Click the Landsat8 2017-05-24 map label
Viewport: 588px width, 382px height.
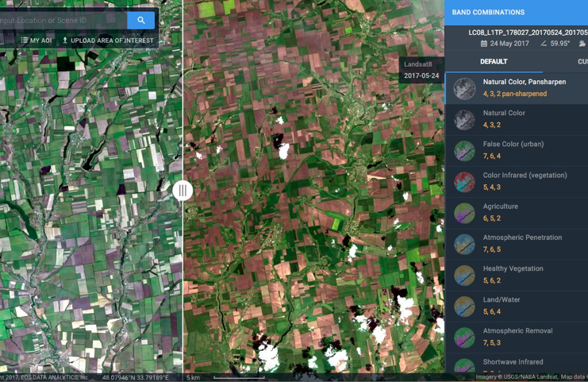click(x=421, y=70)
